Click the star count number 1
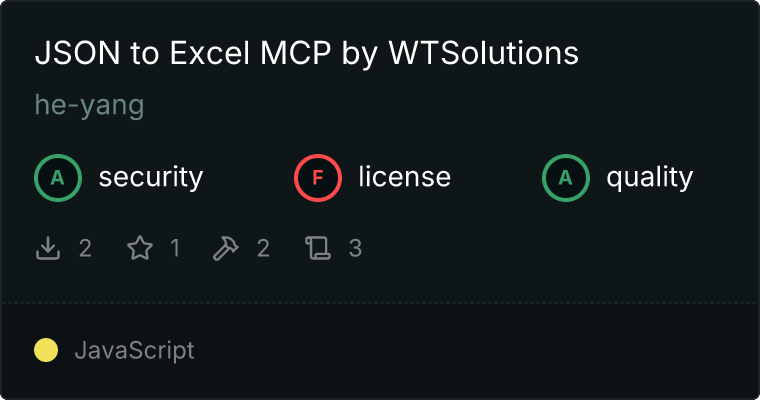760x400 pixels. pyautogui.click(x=175, y=248)
